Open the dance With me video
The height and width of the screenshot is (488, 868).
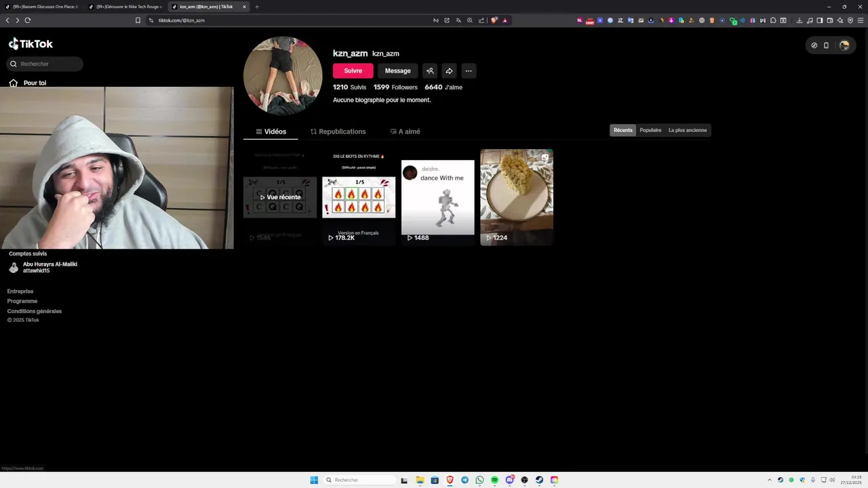(438, 197)
